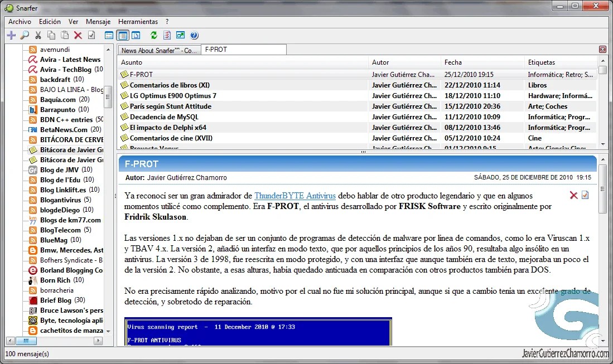Click the icon beside Byte, tecnología
This screenshot has width=613, height=364.
tap(33, 321)
